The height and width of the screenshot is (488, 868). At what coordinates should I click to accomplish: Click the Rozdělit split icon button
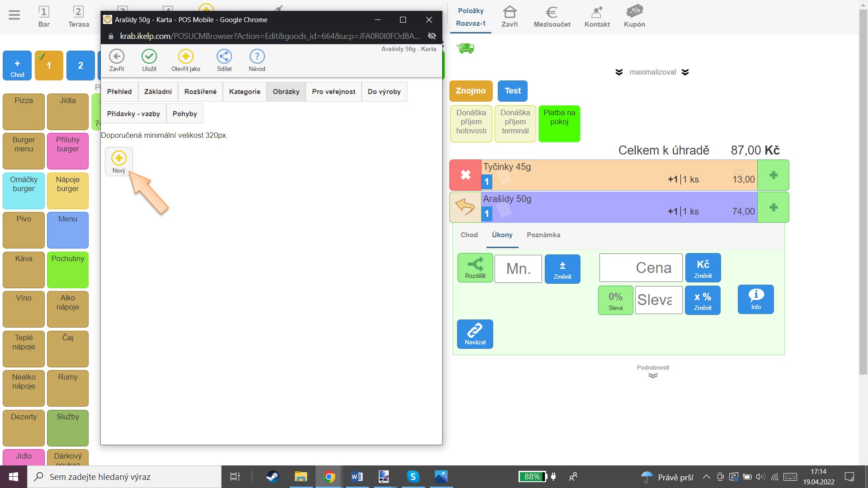point(475,268)
